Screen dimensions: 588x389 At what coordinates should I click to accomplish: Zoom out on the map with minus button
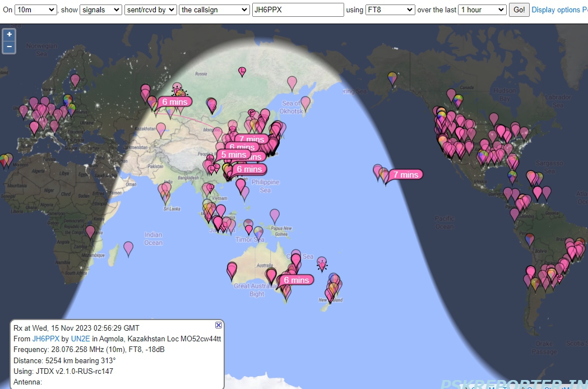click(x=9, y=47)
